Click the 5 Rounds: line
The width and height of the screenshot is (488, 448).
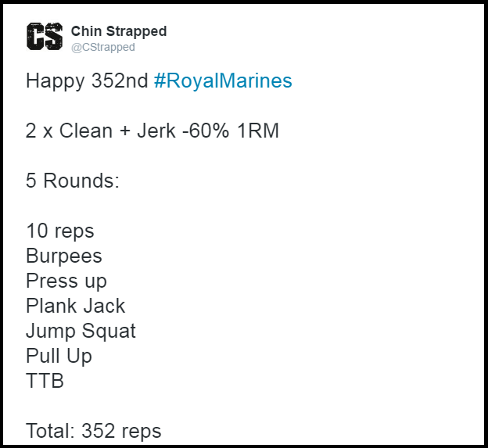click(72, 181)
